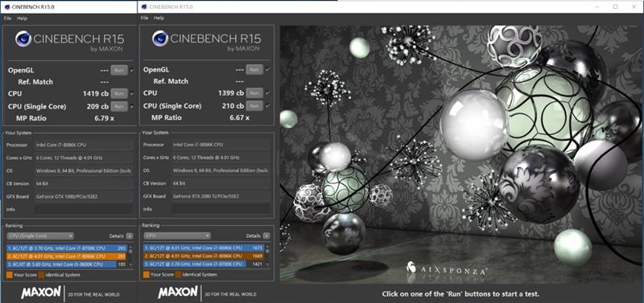
Task: Open the CPU ranking dropdown in the right window
Action: 177,235
